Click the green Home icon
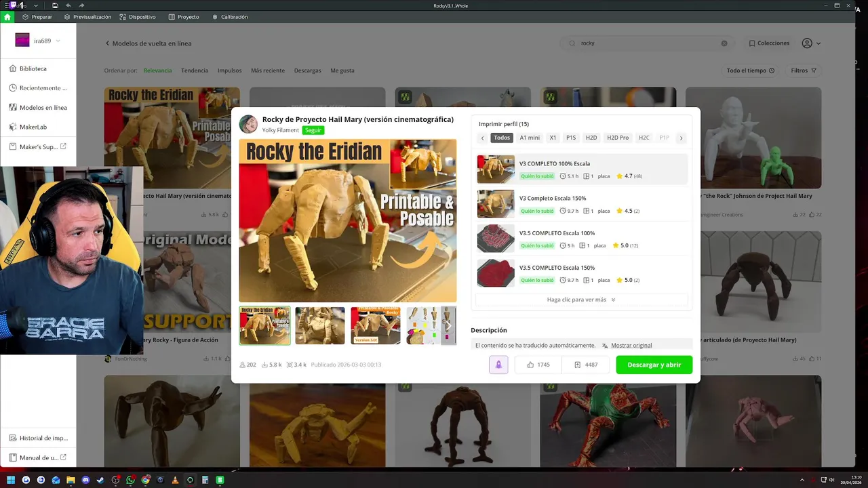Screen dimensions: 868x488 7,17
